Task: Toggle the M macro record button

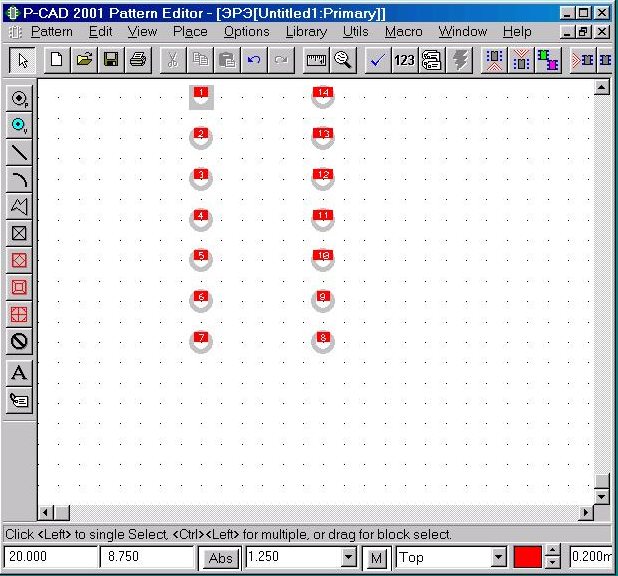Action: pyautogui.click(x=376, y=558)
